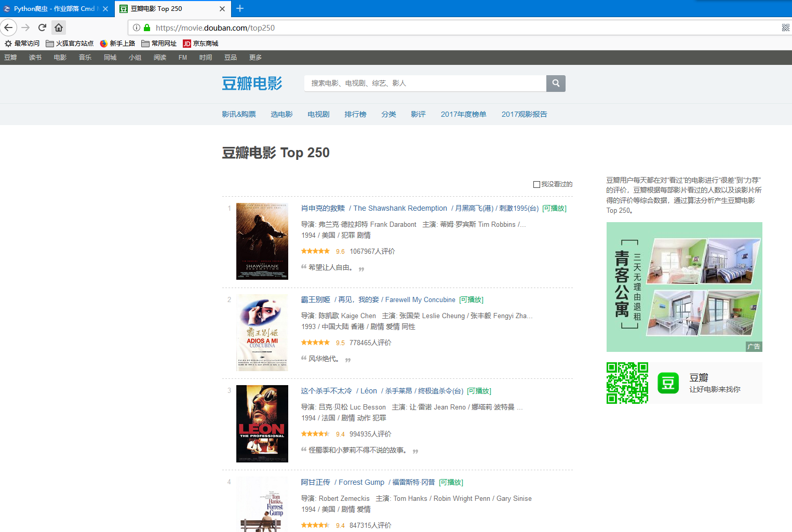792x532 pixels.
Task: Open 豆瓣 home in top navigation
Action: pyautogui.click(x=10, y=58)
